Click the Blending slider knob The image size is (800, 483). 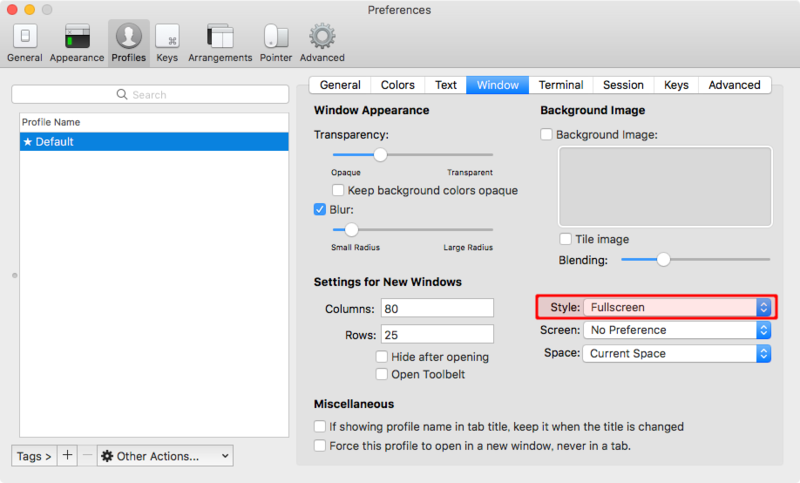[663, 260]
